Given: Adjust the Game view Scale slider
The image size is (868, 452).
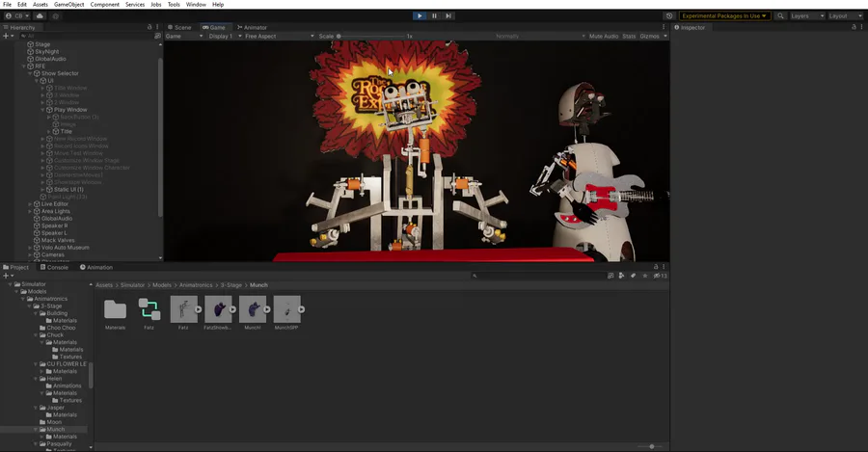Looking at the screenshot, I should point(372,36).
